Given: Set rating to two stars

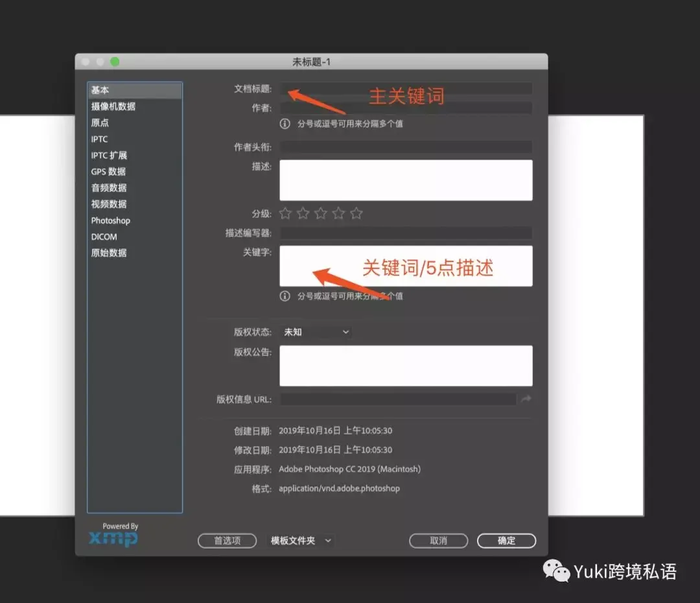Looking at the screenshot, I should [303, 213].
